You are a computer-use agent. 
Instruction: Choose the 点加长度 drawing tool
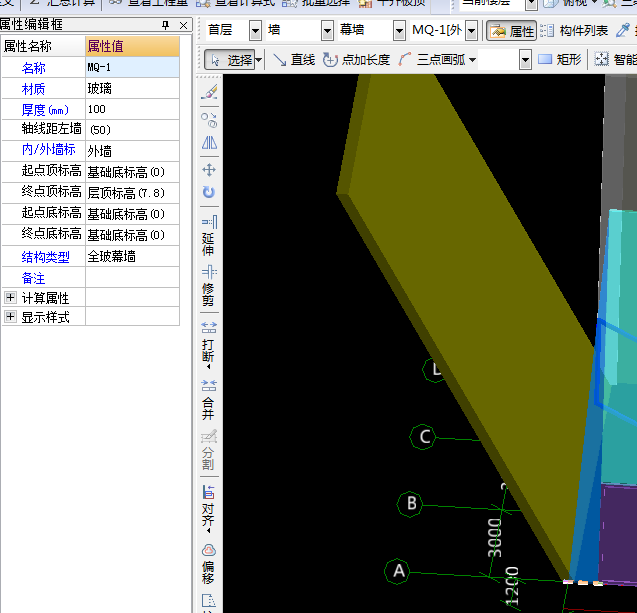point(356,60)
